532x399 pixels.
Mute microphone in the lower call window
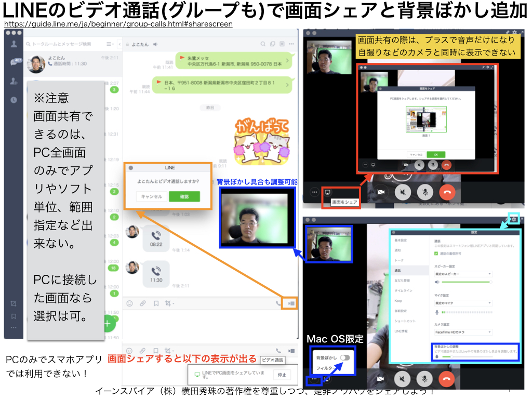click(x=424, y=380)
